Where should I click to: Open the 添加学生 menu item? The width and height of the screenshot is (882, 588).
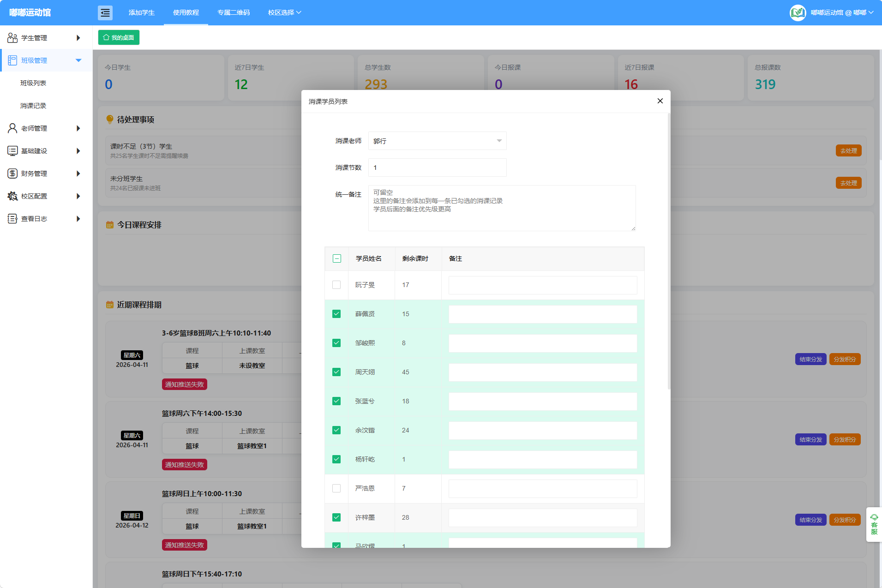(x=142, y=12)
